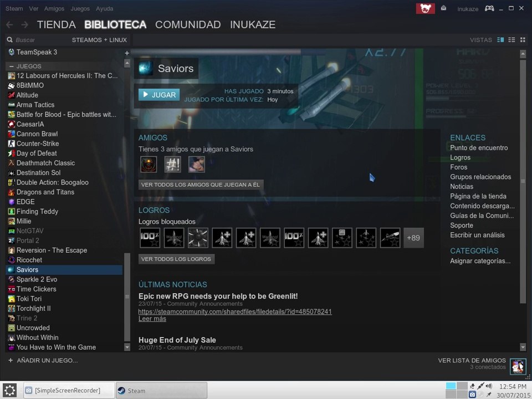Click the search magnifier icon
The width and height of the screenshot is (532, 399).
pyautogui.click(x=9, y=40)
